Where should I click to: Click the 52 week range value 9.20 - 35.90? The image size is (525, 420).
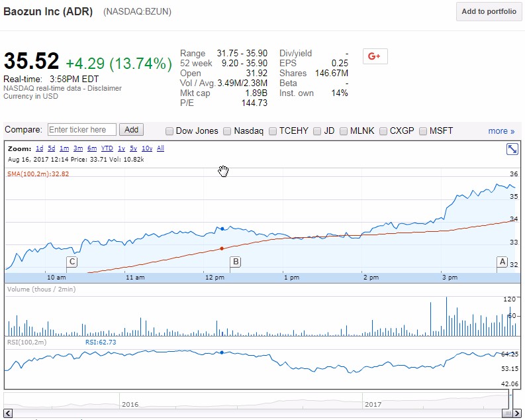(244, 64)
